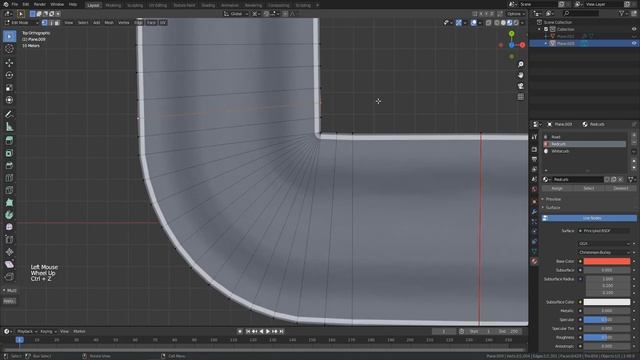Select the Transform tool

[9, 100]
